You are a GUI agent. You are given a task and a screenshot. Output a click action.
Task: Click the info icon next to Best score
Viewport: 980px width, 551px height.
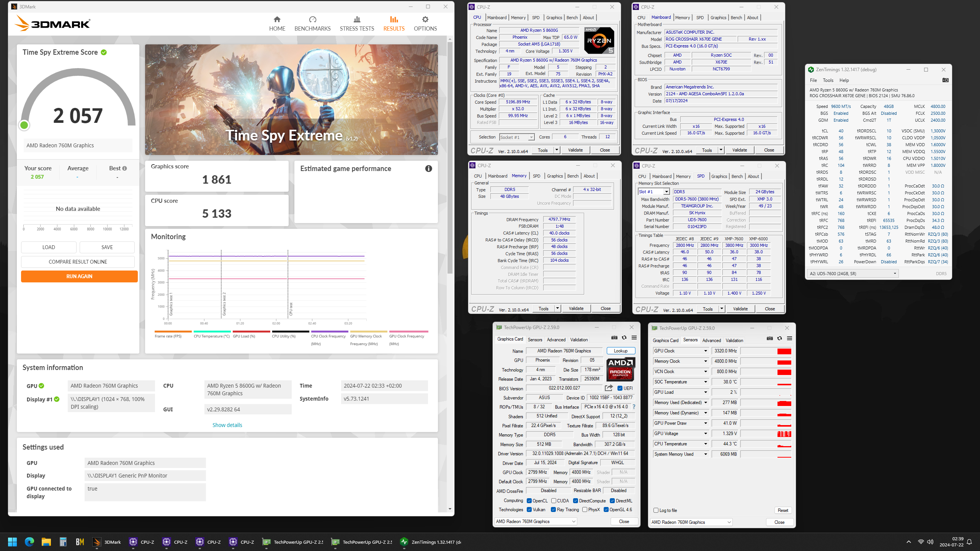[x=124, y=168]
